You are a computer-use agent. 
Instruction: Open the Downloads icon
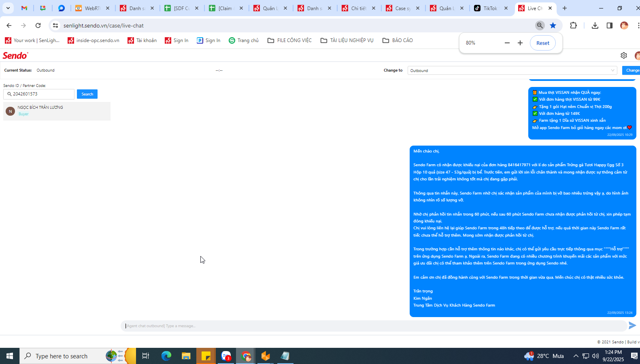pos(595,25)
